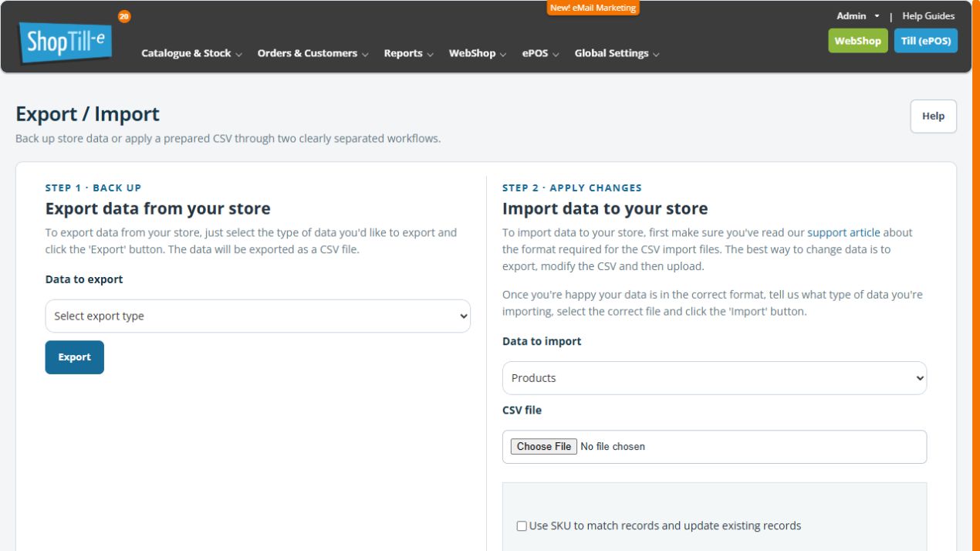Click the STEP 2 · APPLY CHANGES label
Image resolution: width=980 pixels, height=551 pixels.
pyautogui.click(x=572, y=188)
